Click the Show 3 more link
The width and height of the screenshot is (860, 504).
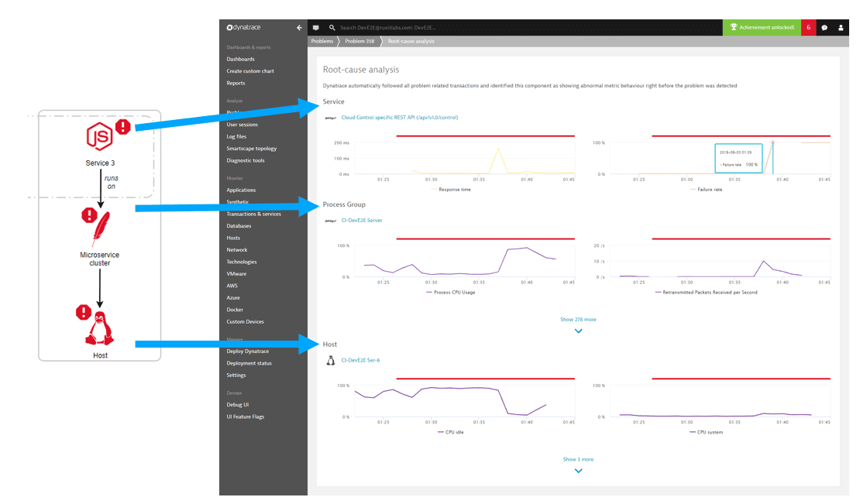(x=578, y=460)
